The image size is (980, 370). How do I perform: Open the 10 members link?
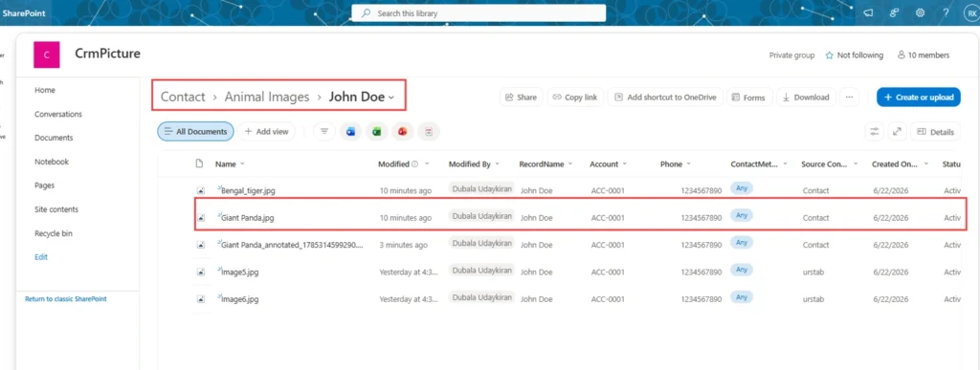[x=924, y=54]
